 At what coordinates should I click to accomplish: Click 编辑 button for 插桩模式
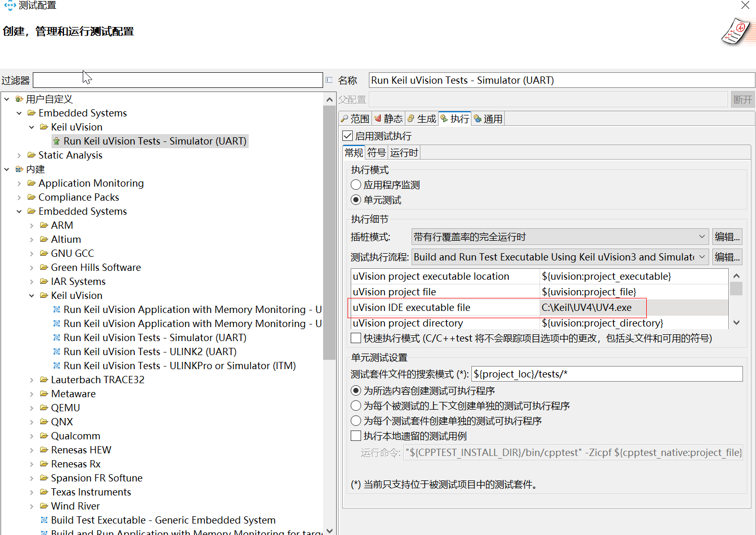[727, 237]
